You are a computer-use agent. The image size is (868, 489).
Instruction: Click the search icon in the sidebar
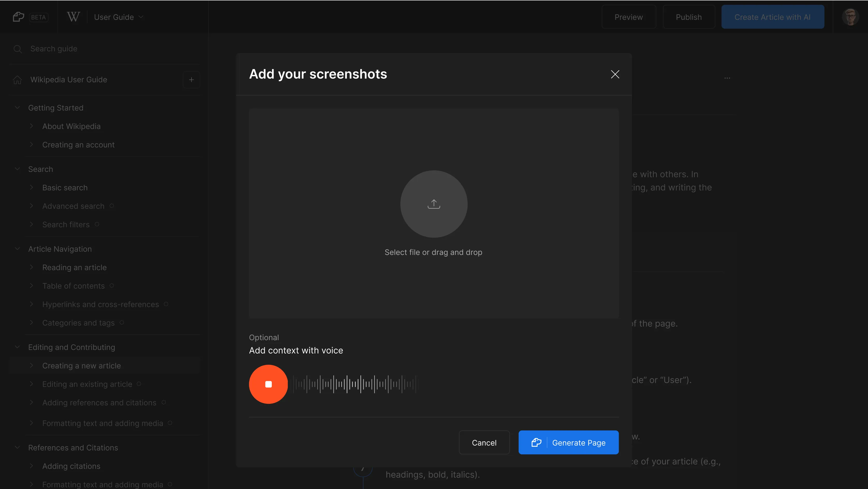[x=18, y=49]
